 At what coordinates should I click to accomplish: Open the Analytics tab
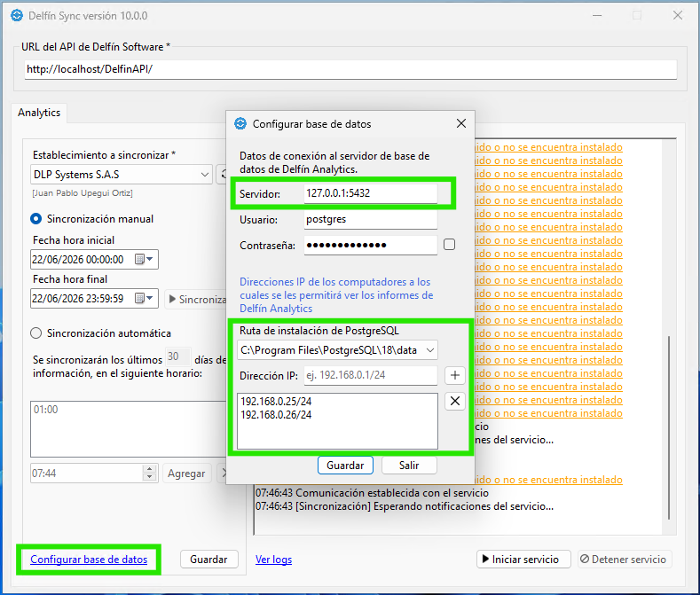pyautogui.click(x=39, y=113)
